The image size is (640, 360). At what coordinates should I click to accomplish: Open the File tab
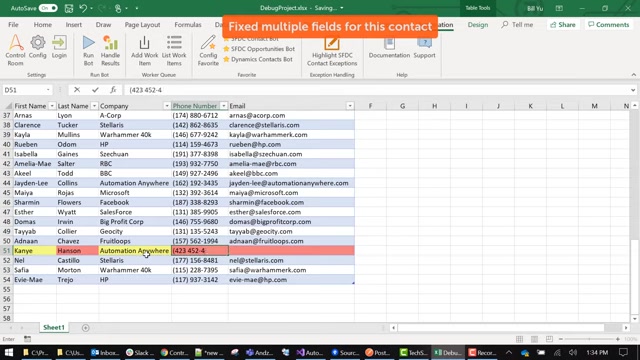pos(13,25)
